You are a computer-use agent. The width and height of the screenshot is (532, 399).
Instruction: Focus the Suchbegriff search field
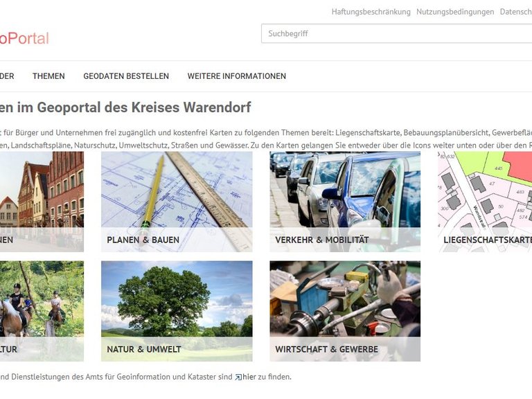tap(395, 33)
